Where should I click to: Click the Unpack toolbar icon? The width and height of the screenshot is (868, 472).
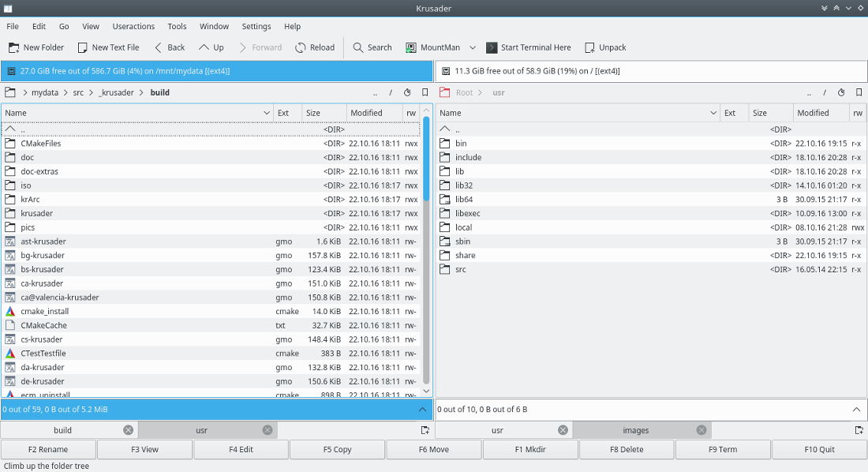pyautogui.click(x=589, y=47)
